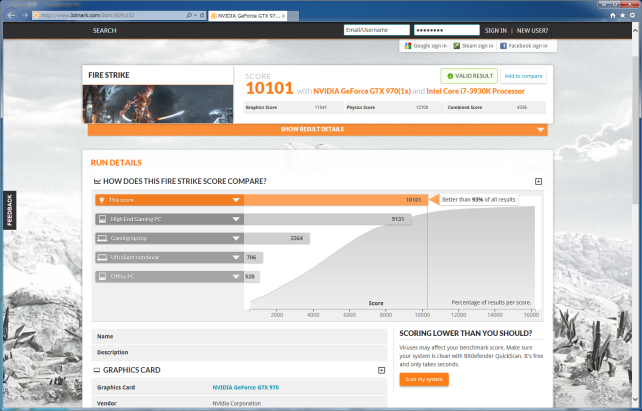Click the Gaming laptop icon
The width and height of the screenshot is (642, 411).
click(x=102, y=238)
